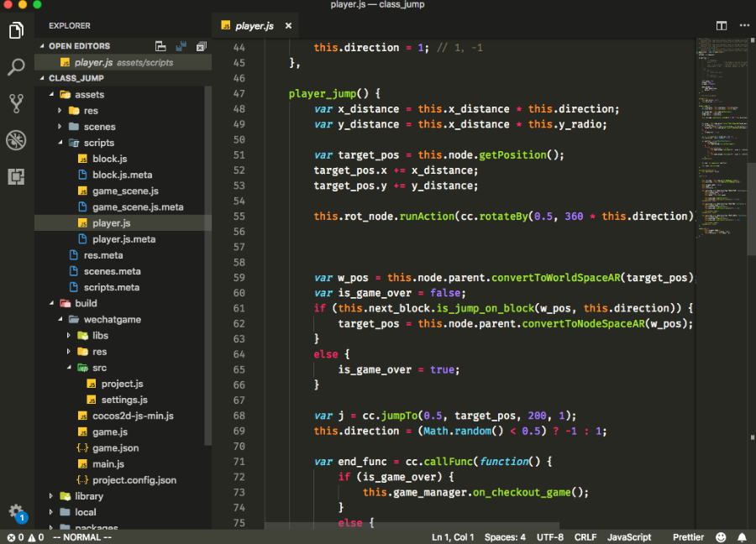Screen dimensions: 756x544
Task: Open the Extensions view icon
Action: [x=16, y=176]
